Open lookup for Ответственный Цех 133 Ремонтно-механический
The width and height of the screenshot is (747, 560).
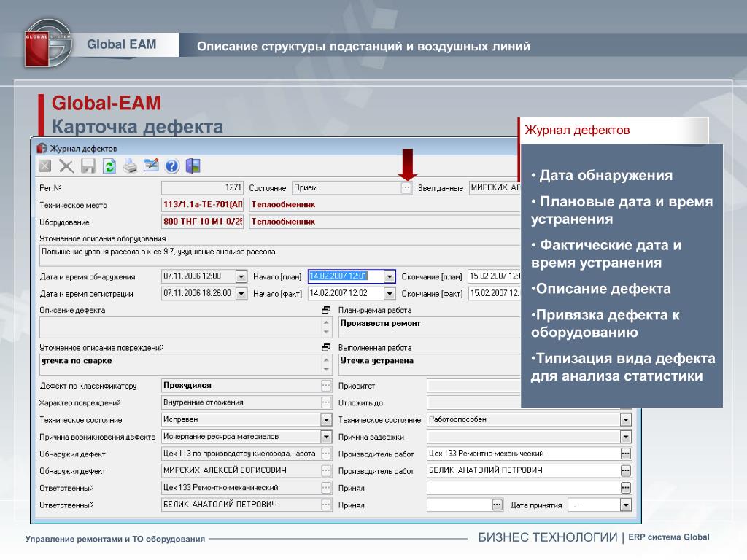click(326, 488)
